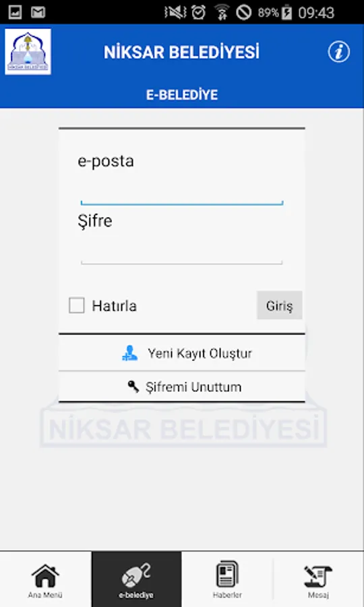Tap the Gmail notification icon in status bar

pyautogui.click(x=38, y=12)
